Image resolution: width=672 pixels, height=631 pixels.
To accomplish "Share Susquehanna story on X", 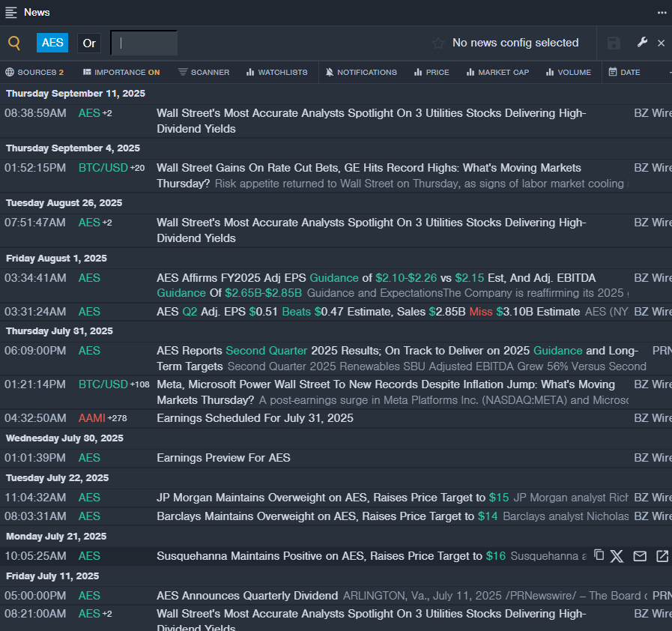I will tap(617, 555).
